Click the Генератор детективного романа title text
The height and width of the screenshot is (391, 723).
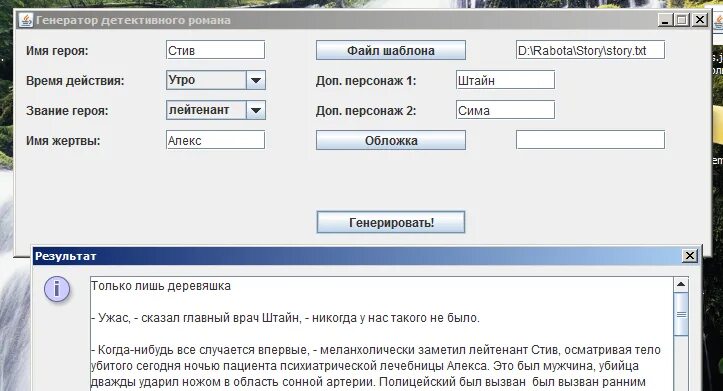[133, 20]
